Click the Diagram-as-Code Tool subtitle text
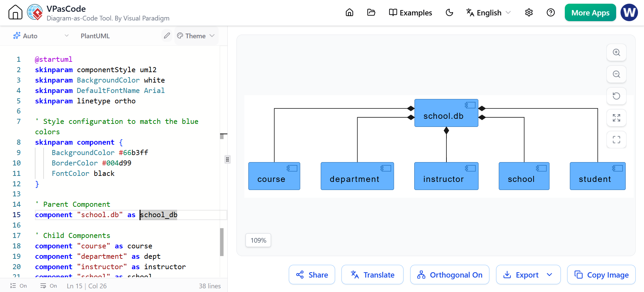The height and width of the screenshot is (292, 644). pos(108,18)
